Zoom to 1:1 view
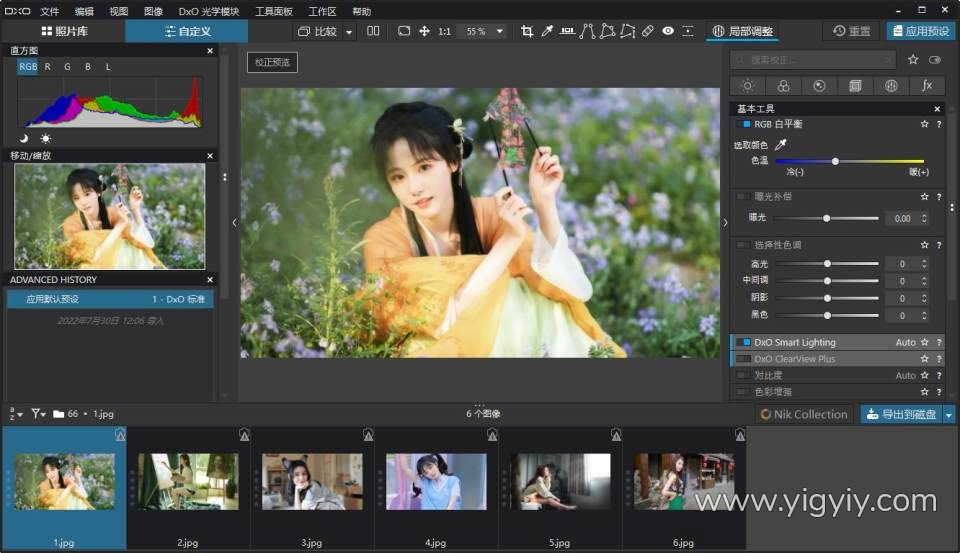Screen dimensions: 960x553 [444, 31]
